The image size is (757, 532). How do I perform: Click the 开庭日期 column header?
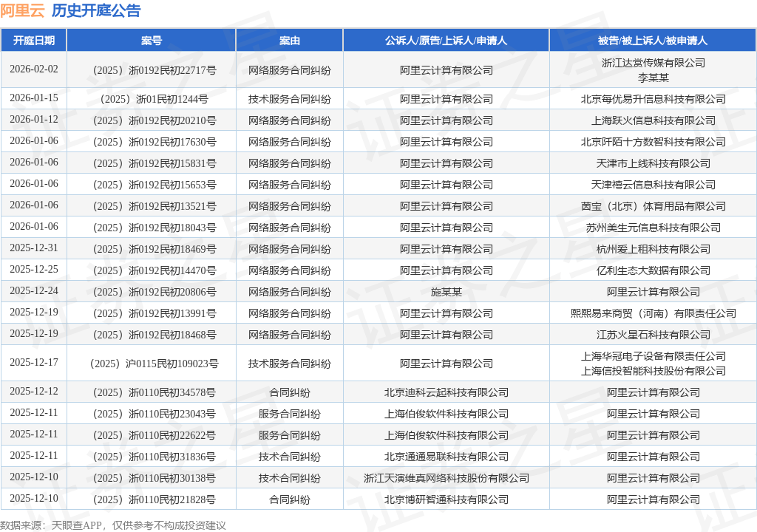(34, 41)
